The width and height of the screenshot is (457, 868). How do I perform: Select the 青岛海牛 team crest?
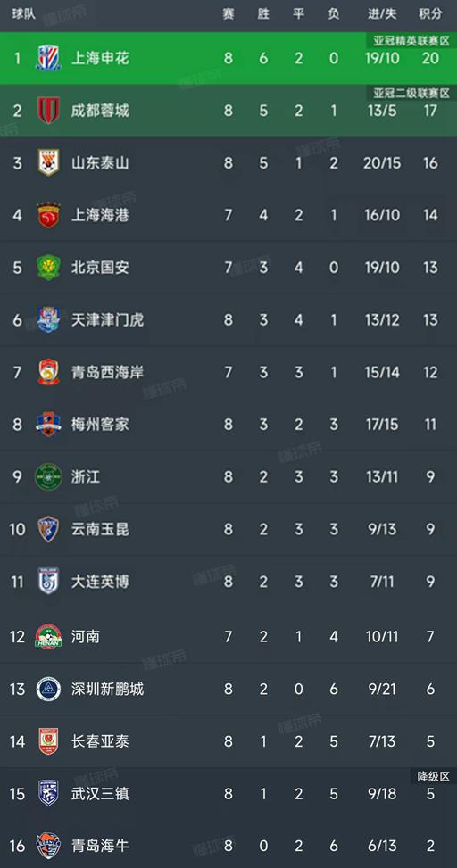point(48,846)
